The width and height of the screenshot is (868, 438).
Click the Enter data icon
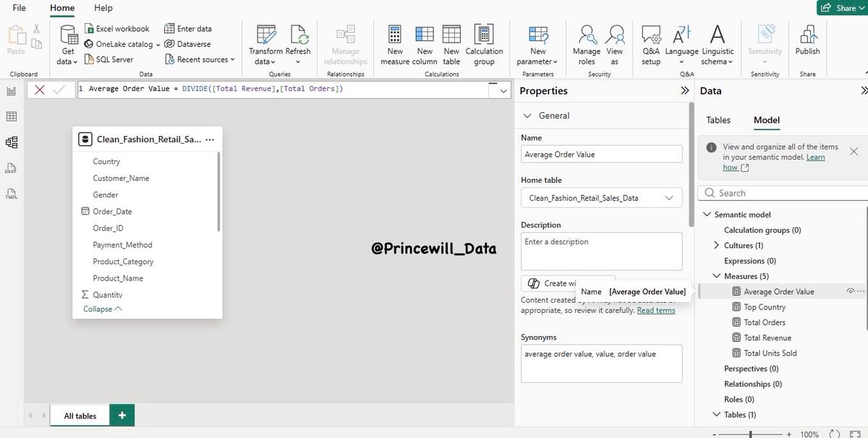click(x=169, y=29)
